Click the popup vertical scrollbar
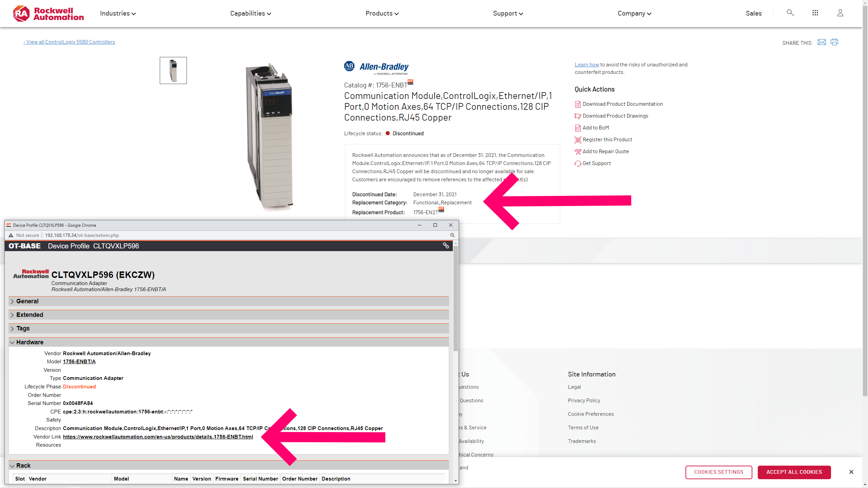This screenshot has height=488, width=868. pos(456,298)
